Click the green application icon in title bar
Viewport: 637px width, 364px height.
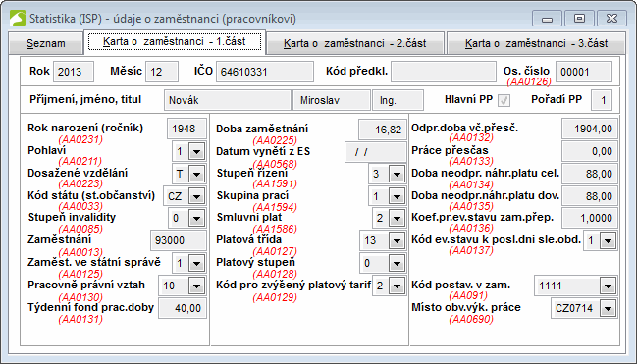18,19
